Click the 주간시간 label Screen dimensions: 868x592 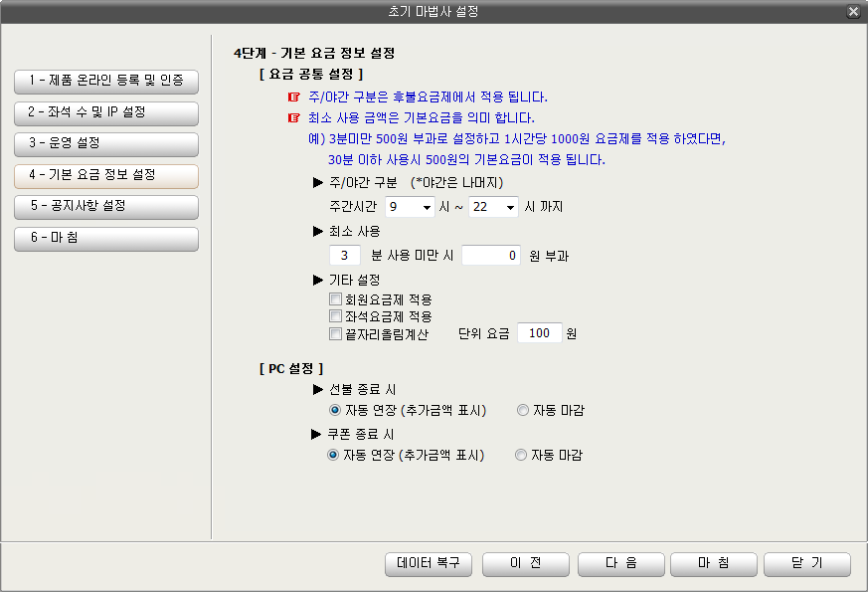pyautogui.click(x=353, y=207)
